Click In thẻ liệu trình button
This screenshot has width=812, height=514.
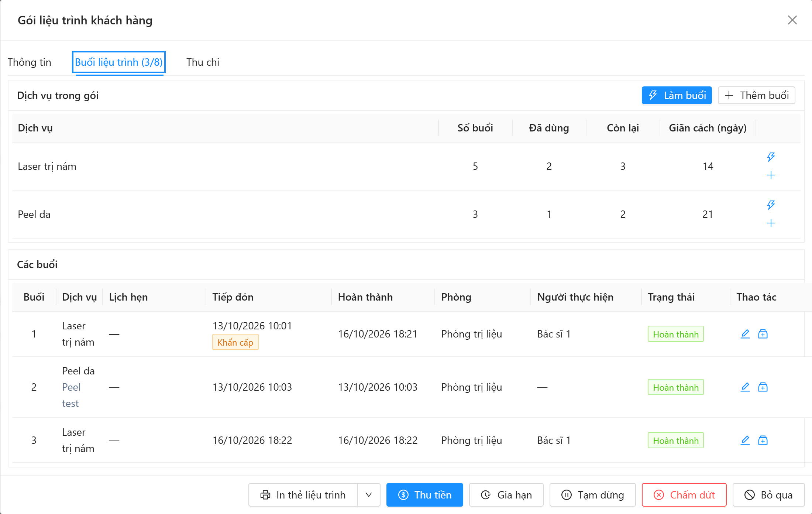point(303,495)
